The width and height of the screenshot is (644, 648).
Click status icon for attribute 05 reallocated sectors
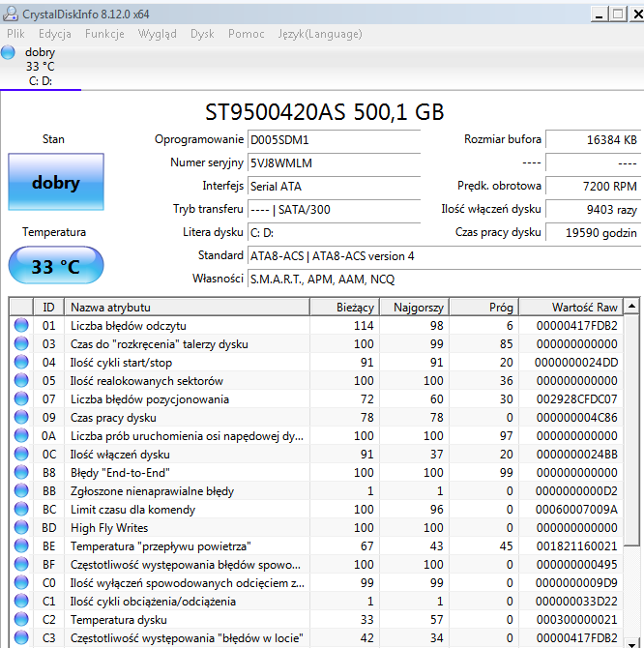click(21, 380)
